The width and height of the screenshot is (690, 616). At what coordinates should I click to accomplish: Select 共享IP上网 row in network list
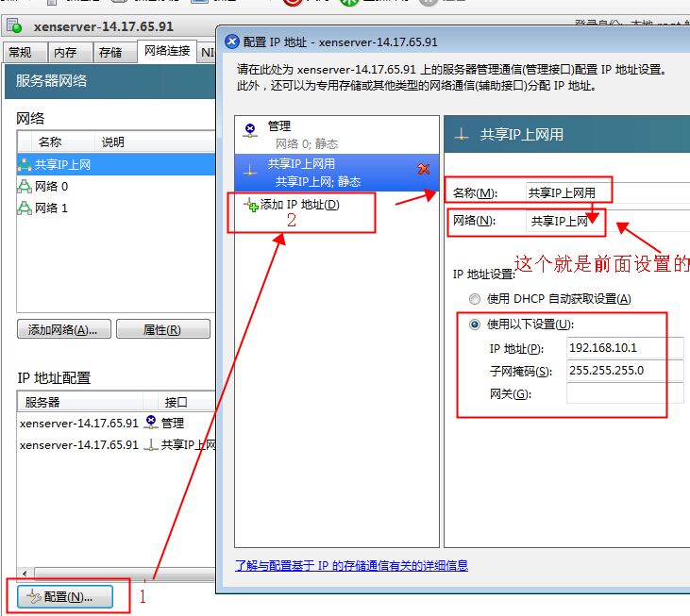116,164
